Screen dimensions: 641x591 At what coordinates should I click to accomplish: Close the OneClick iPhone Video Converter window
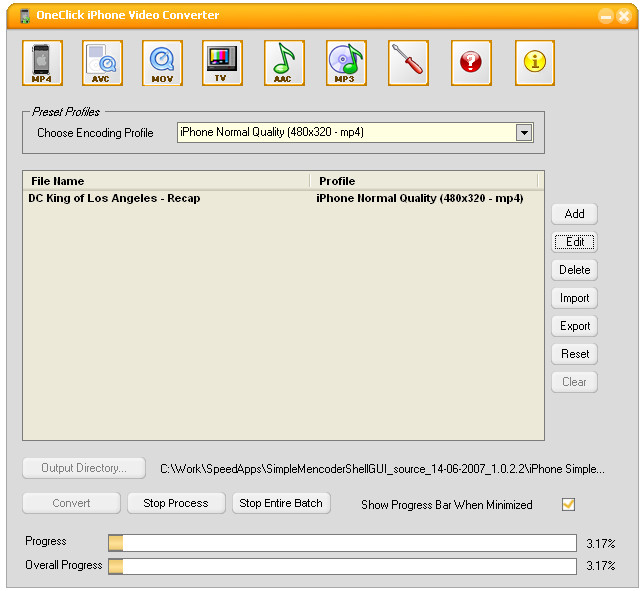[x=624, y=16]
